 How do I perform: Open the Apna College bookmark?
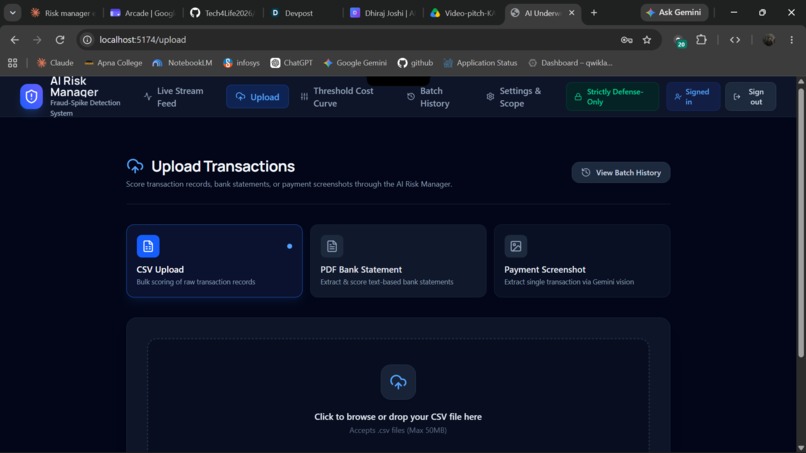(113, 63)
